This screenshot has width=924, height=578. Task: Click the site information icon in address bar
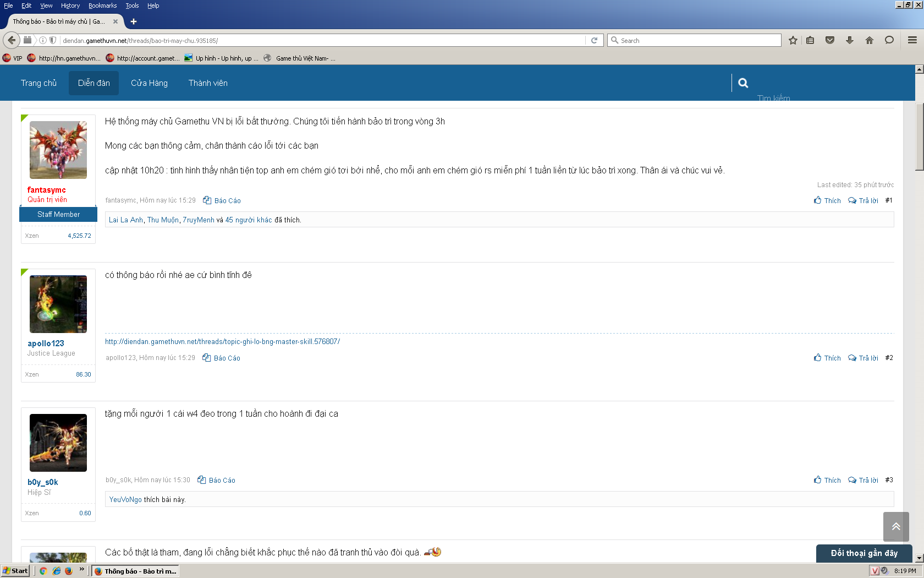pyautogui.click(x=43, y=40)
